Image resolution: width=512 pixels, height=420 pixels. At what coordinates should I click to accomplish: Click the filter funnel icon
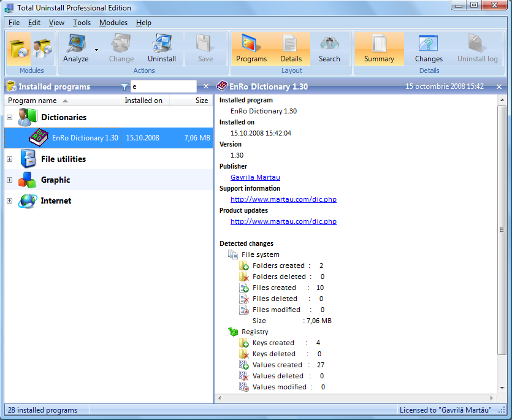pyautogui.click(x=124, y=87)
